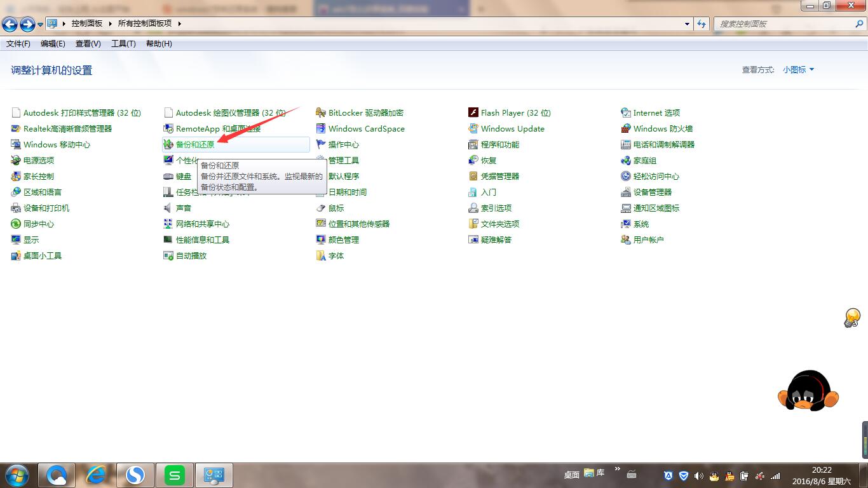Open the 设备和打印机 icon
This screenshot has width=868, height=488.
(16, 208)
